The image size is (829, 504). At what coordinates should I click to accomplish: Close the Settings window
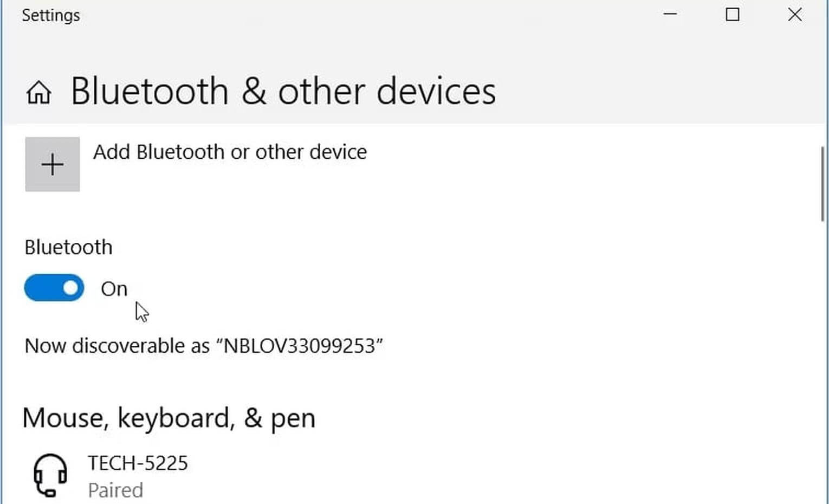[794, 15]
